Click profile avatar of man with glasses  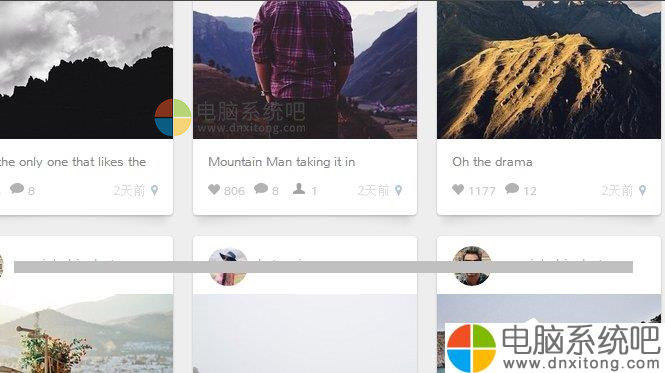pyautogui.click(x=472, y=266)
